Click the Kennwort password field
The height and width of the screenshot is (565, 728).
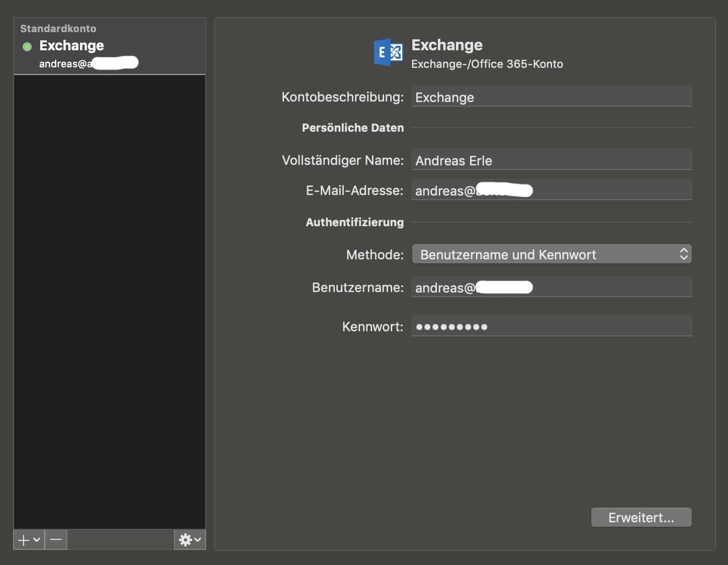coord(551,326)
